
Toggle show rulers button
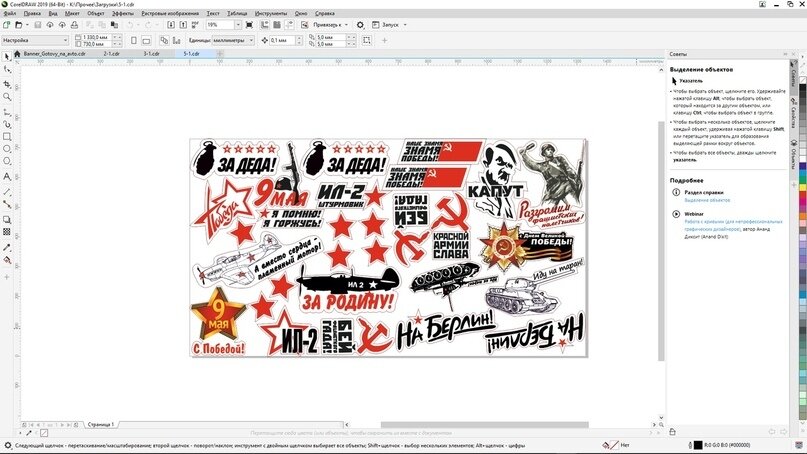(x=265, y=25)
